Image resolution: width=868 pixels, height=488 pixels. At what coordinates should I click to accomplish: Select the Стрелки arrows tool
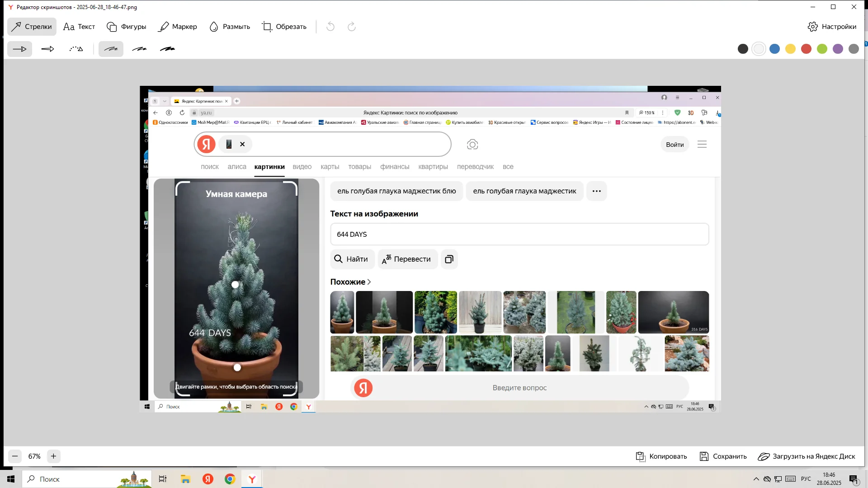click(x=32, y=27)
